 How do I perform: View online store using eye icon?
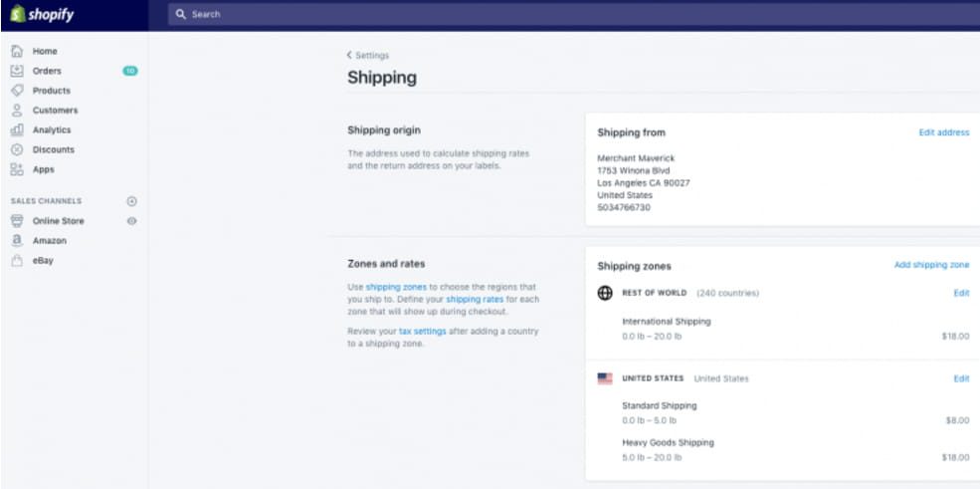[131, 221]
